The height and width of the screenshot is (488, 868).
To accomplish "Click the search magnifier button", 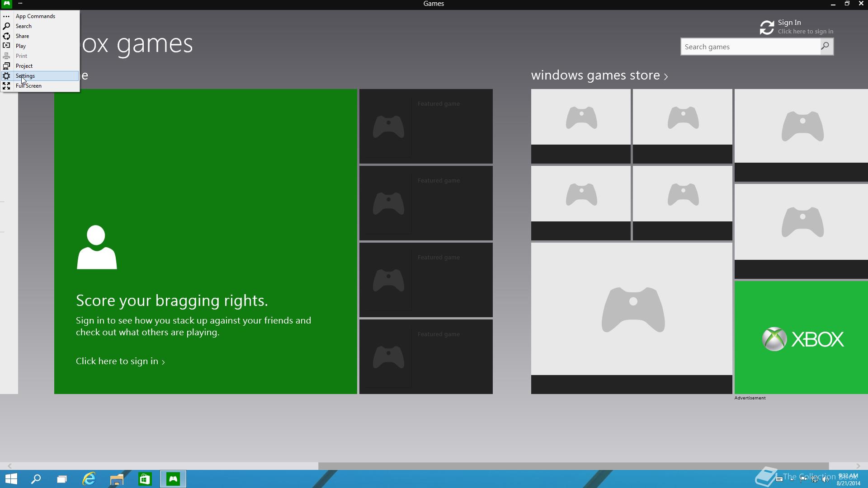I will tap(826, 47).
